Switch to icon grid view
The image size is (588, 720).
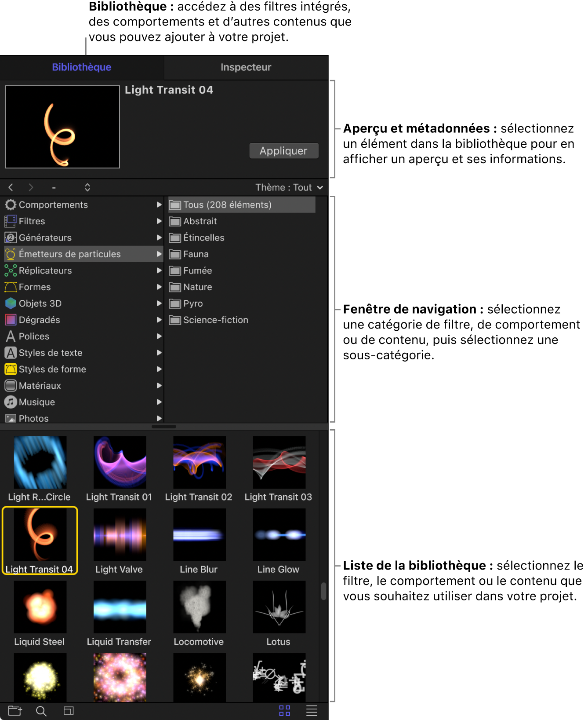[284, 711]
